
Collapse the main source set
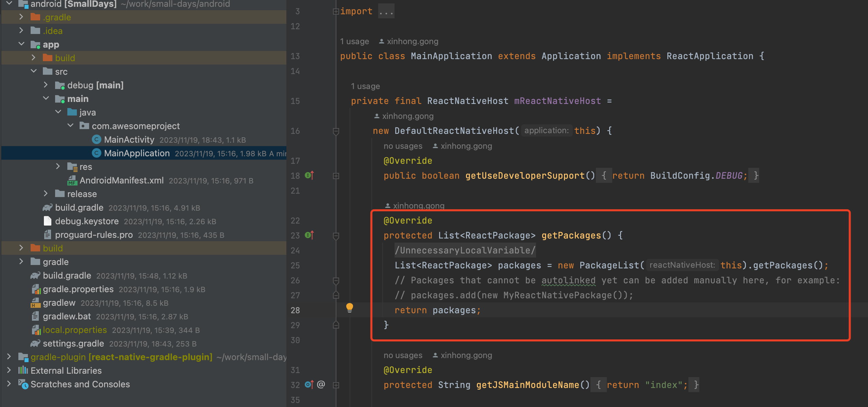click(46, 98)
